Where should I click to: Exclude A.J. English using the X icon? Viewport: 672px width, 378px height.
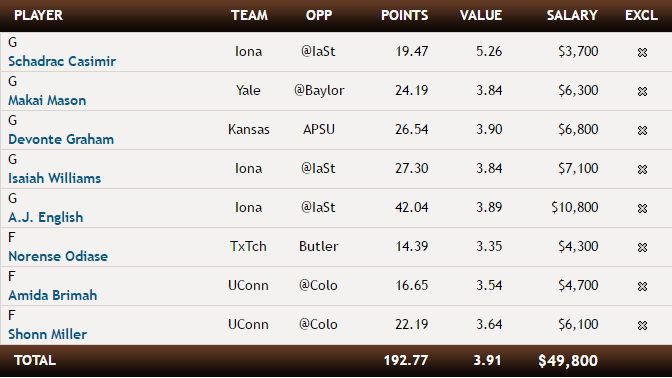[x=642, y=208]
